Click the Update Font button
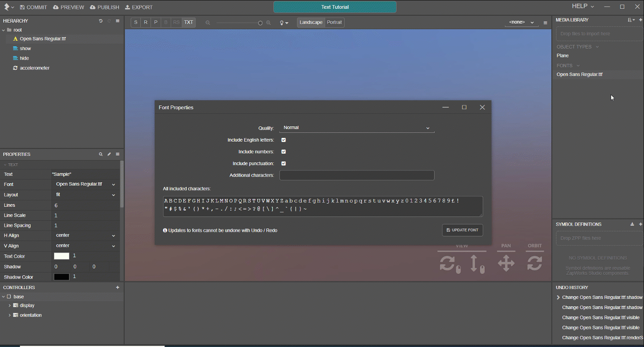644x347 pixels. pos(462,230)
